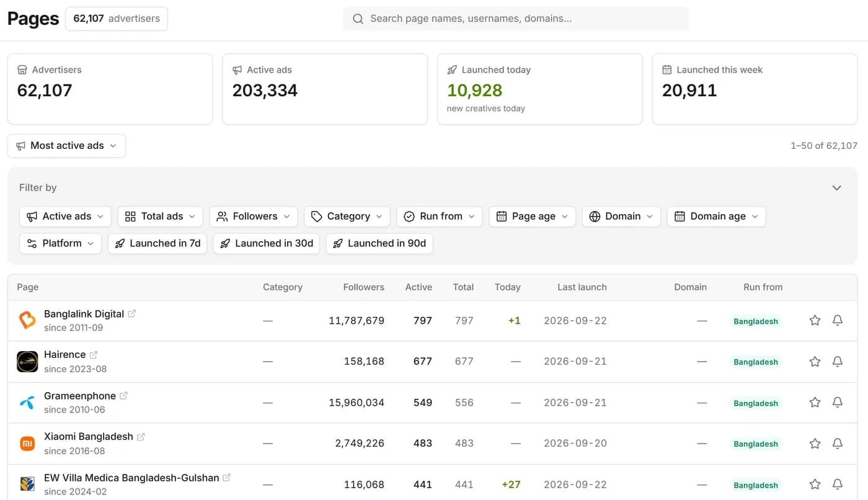Click the Grameenphone logo
The image size is (868, 500).
27,402
